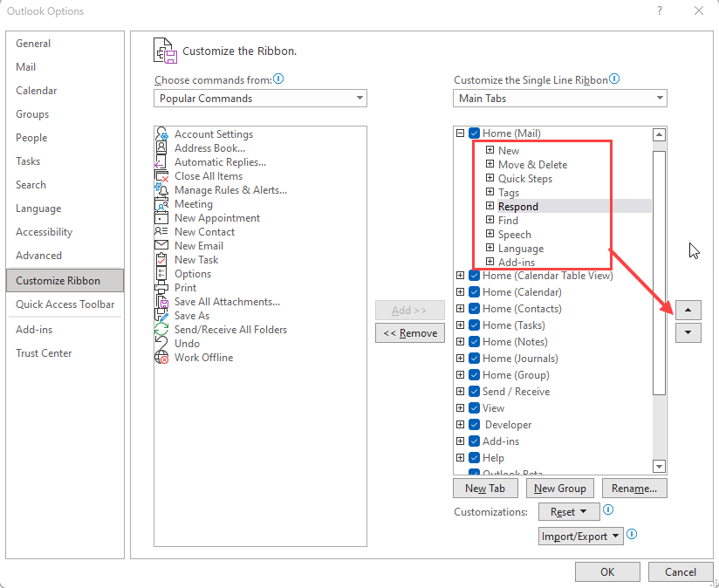Viewport: 719px width, 588px height.
Task: Toggle the Help tab checkbox
Action: click(475, 457)
